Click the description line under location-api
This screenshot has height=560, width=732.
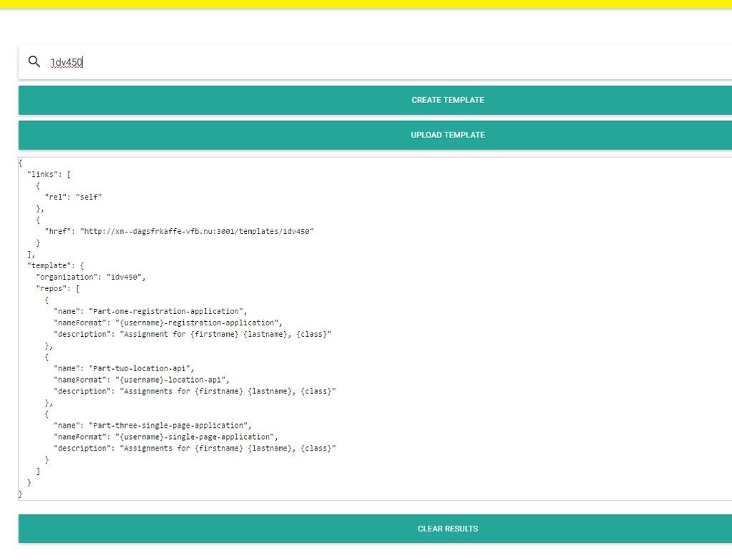195,391
